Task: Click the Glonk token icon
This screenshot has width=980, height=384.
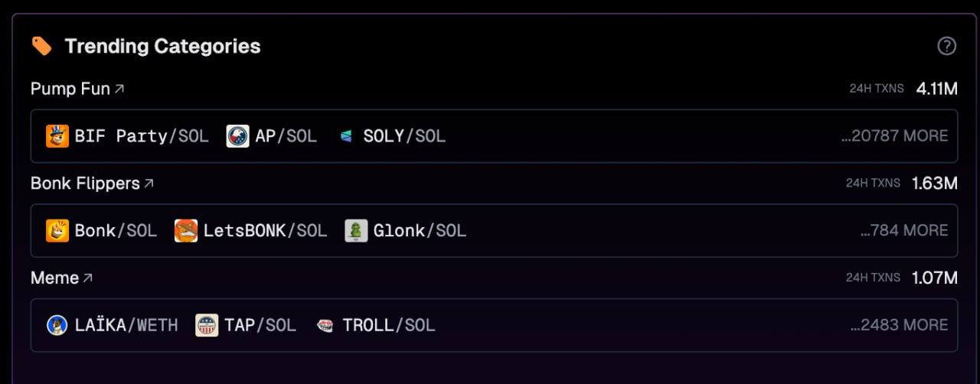Action: point(356,230)
